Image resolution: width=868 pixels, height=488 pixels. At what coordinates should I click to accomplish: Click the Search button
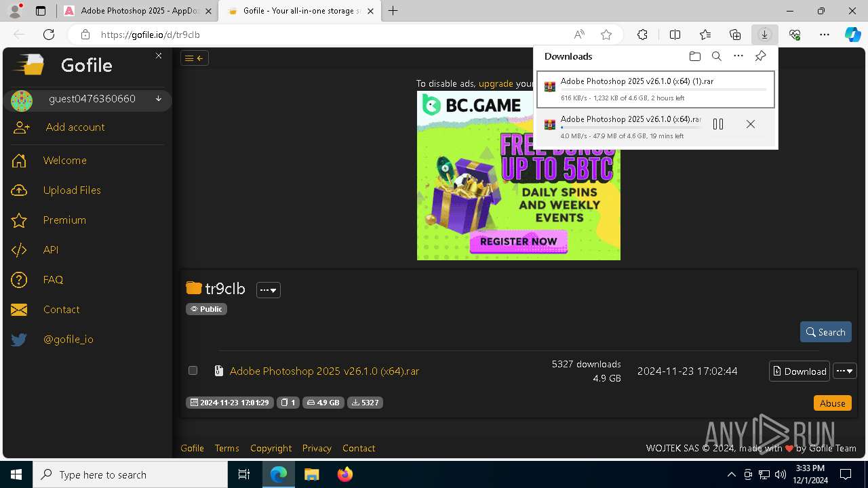[825, 332]
